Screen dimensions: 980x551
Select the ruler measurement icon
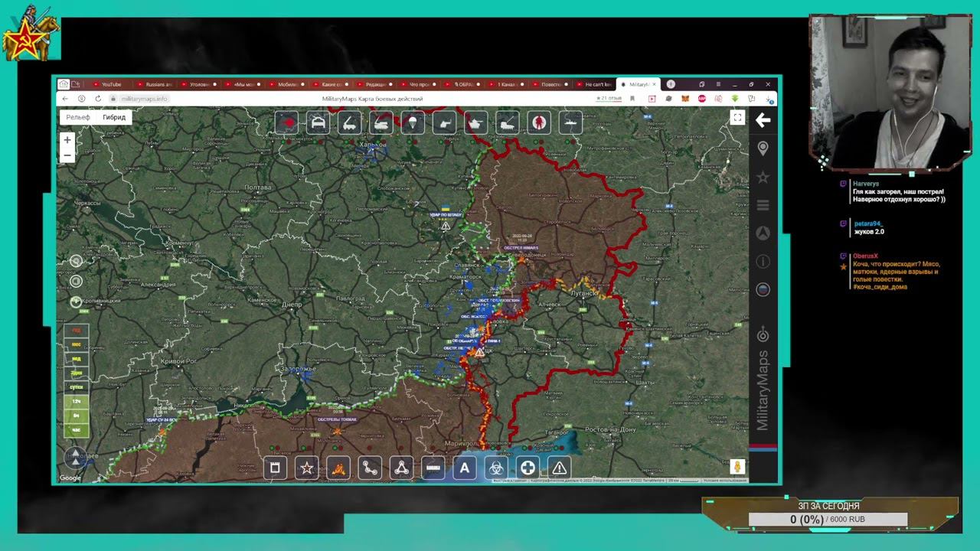433,468
